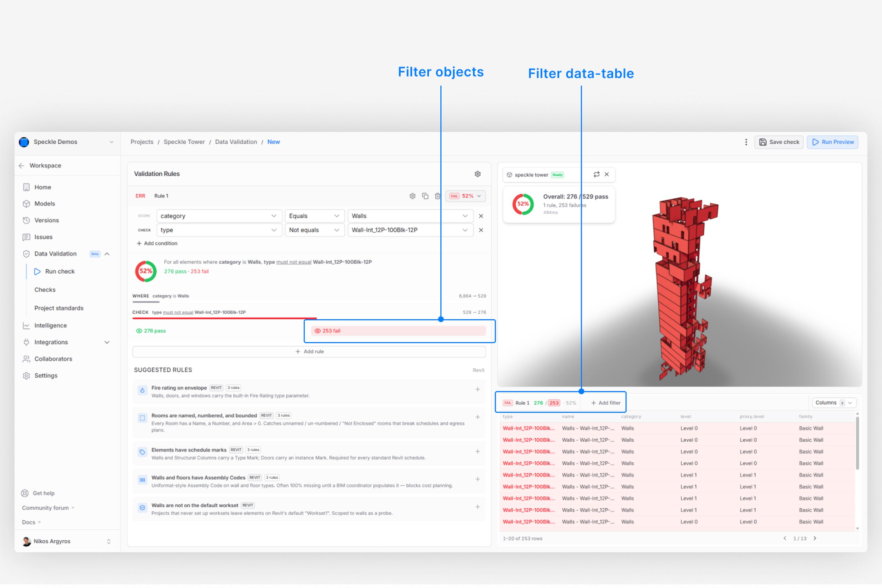Sort by the proxy.level column header
Image resolution: width=882 pixels, height=588 pixels.
click(x=752, y=417)
